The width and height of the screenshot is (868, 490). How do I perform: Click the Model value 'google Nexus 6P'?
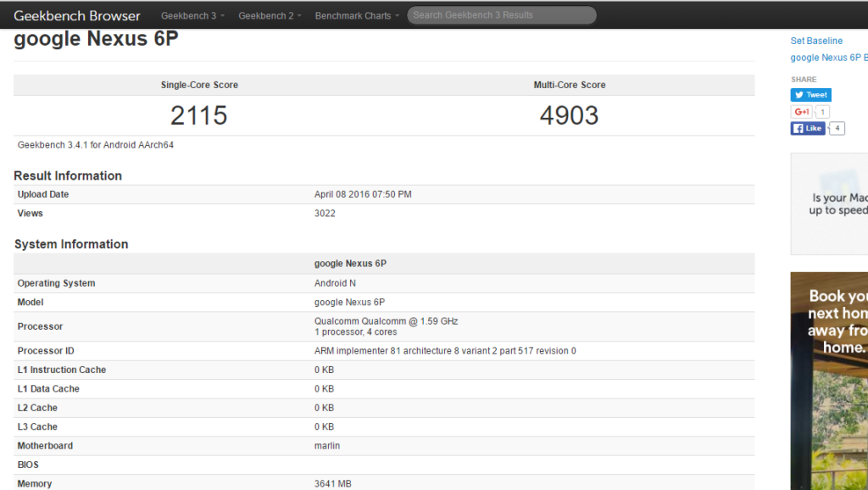click(x=349, y=303)
